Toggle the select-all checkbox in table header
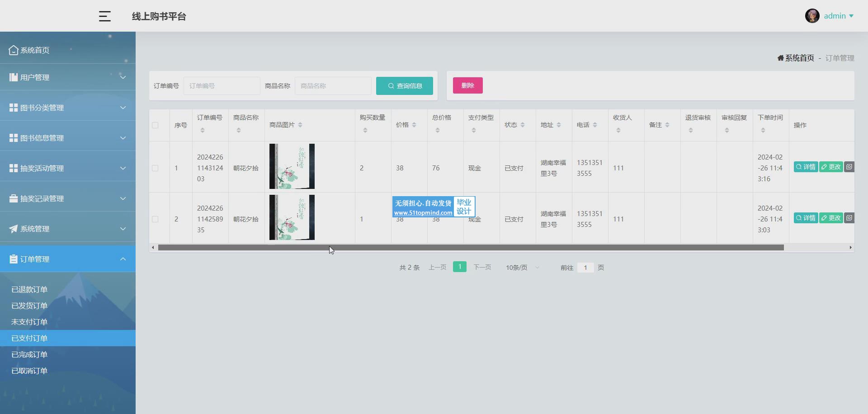 [155, 125]
